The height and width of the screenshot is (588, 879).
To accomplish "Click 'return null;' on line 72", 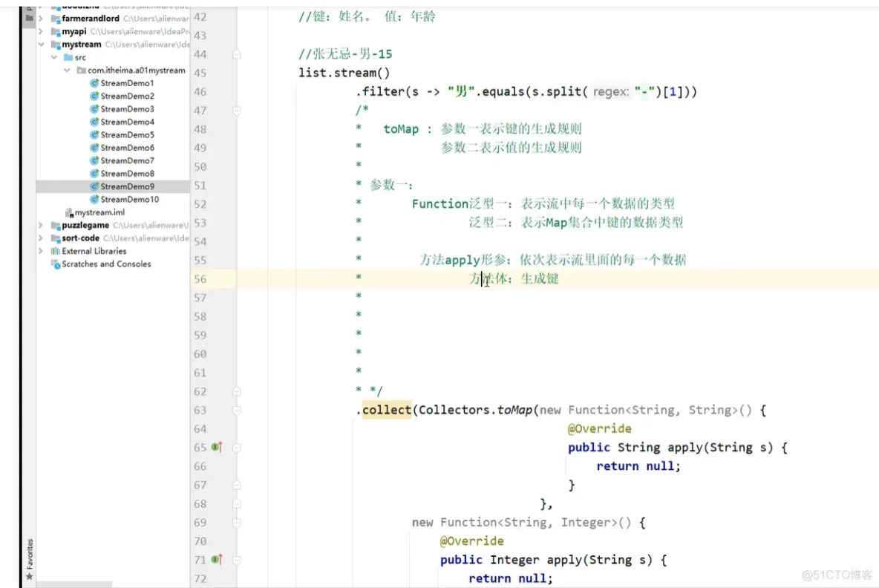I will pyautogui.click(x=510, y=578).
